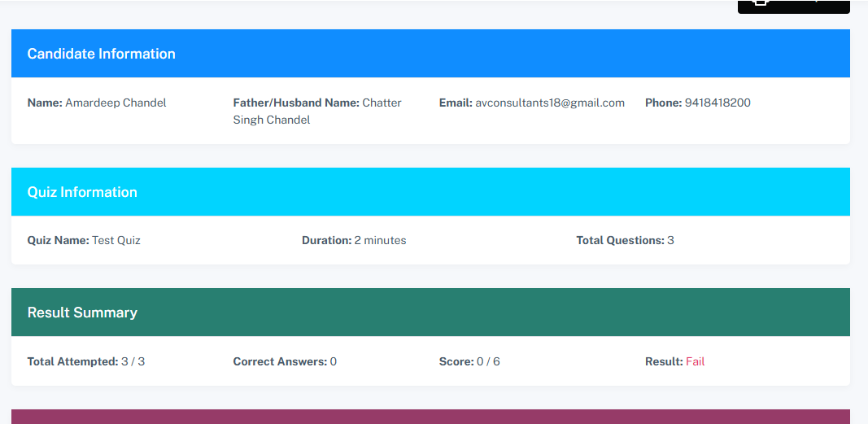Click the Result Summary header
This screenshot has height=424, width=868.
[x=82, y=313]
